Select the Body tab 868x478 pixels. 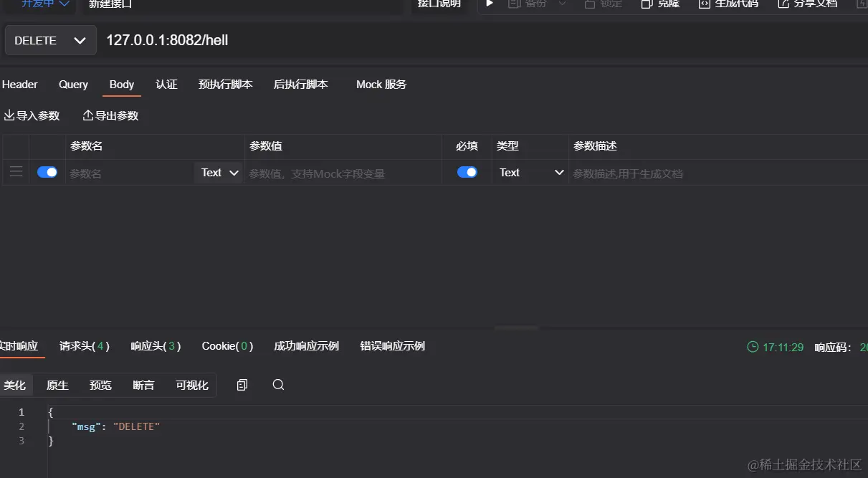pyautogui.click(x=122, y=85)
